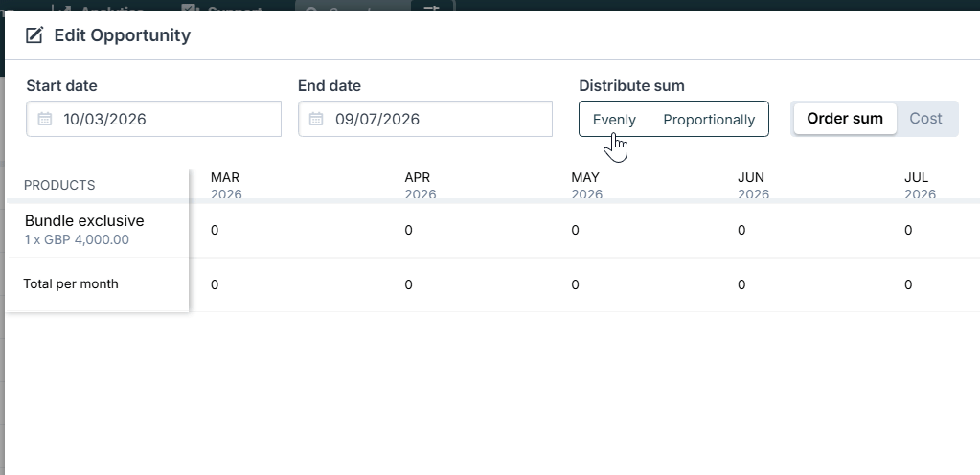Click Bundle exclusive APR 2026 value

pyautogui.click(x=408, y=231)
